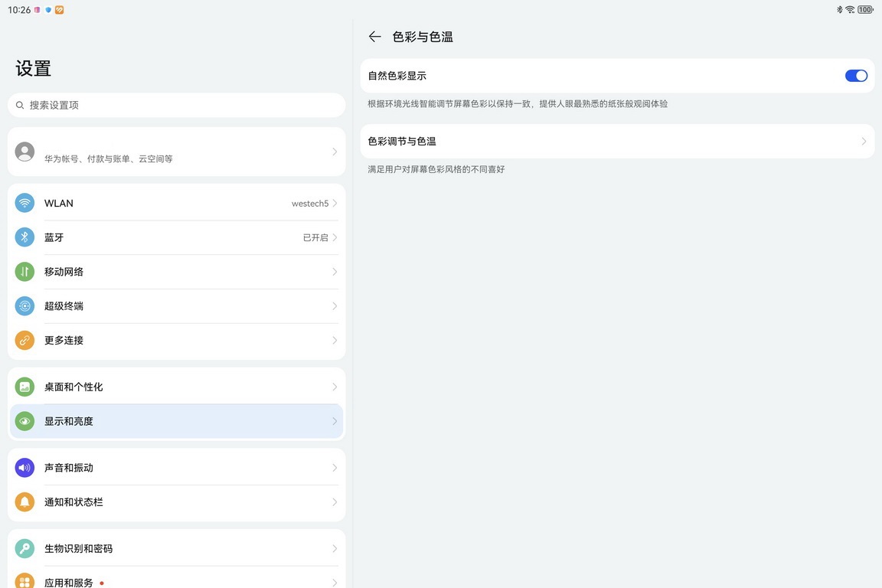Expand the 超级终端 row chevron
The height and width of the screenshot is (588, 882).
(x=335, y=306)
